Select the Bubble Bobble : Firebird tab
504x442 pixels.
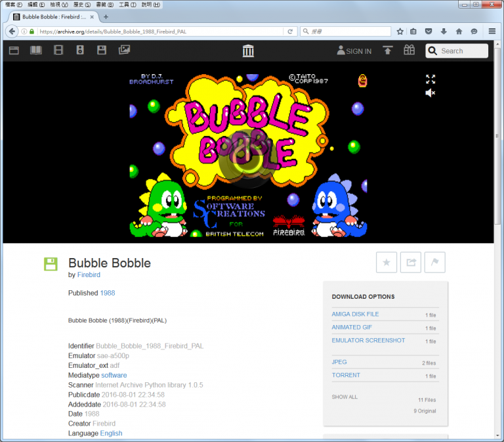tap(53, 16)
